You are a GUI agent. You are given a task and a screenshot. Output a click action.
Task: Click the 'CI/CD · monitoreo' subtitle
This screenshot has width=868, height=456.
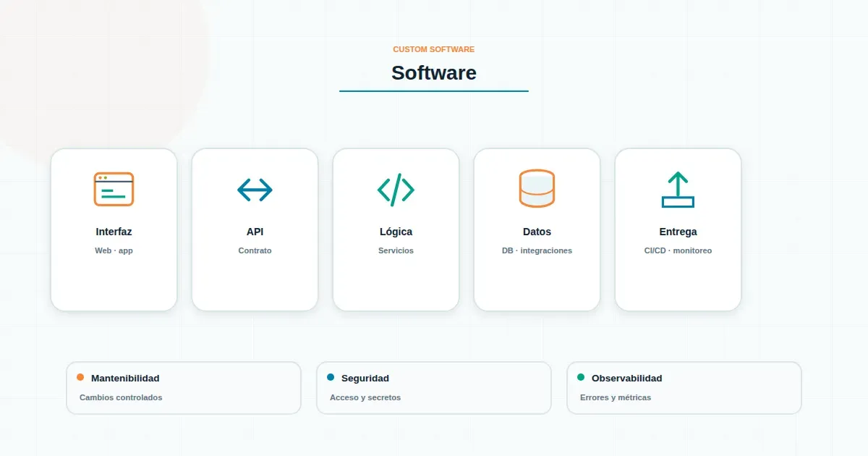[x=678, y=250]
